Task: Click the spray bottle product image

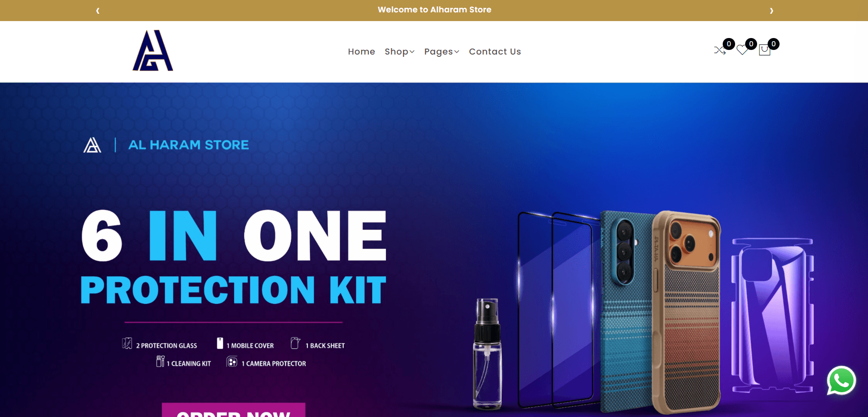Action: (488, 354)
